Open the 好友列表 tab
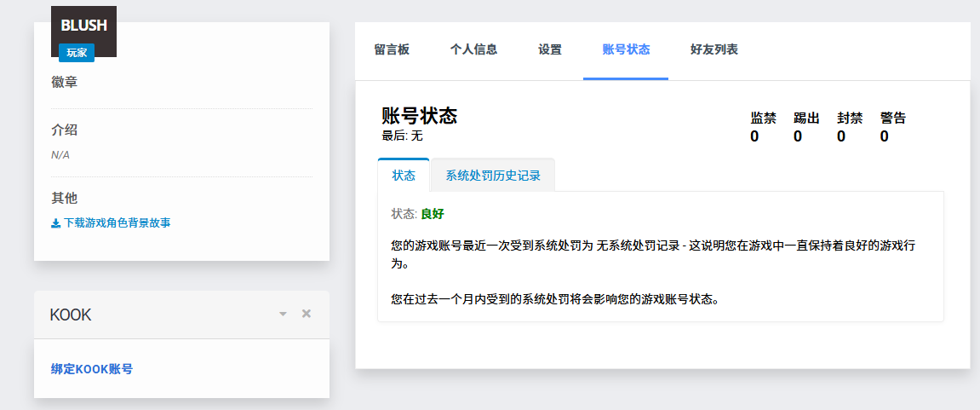The image size is (980, 410). pyautogui.click(x=714, y=50)
